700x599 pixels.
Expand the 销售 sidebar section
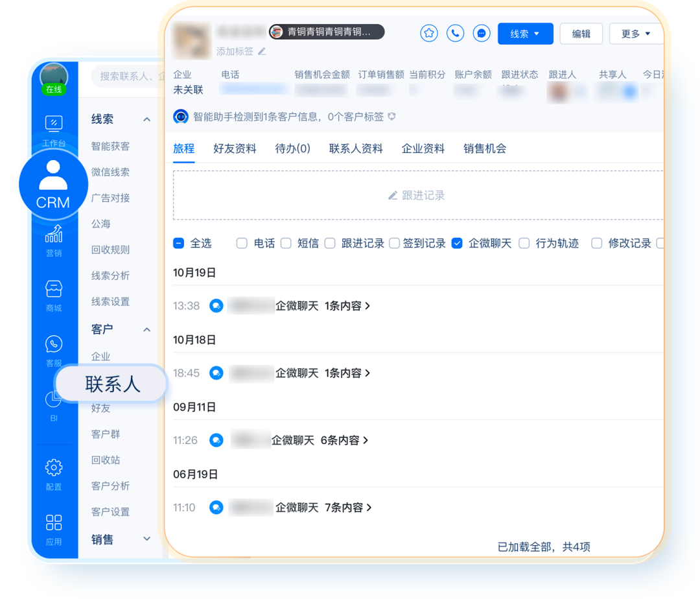[147, 539]
